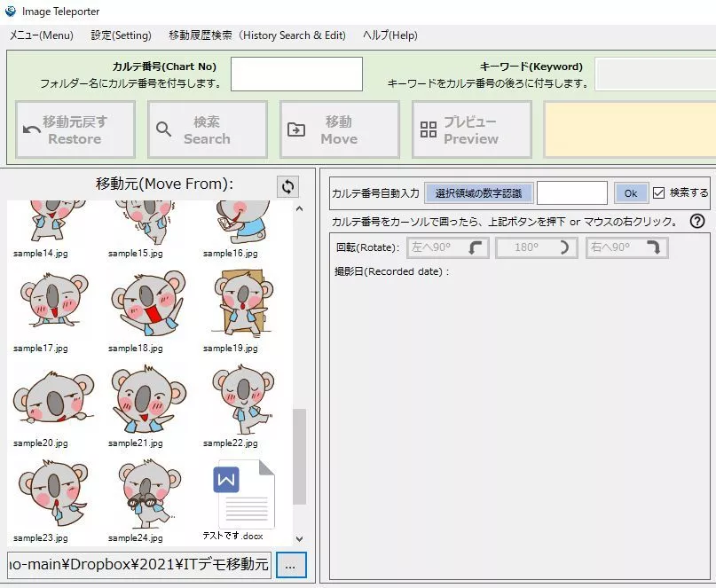
Task: Open the ヘルプ(Help) menu
Action: tap(389, 35)
